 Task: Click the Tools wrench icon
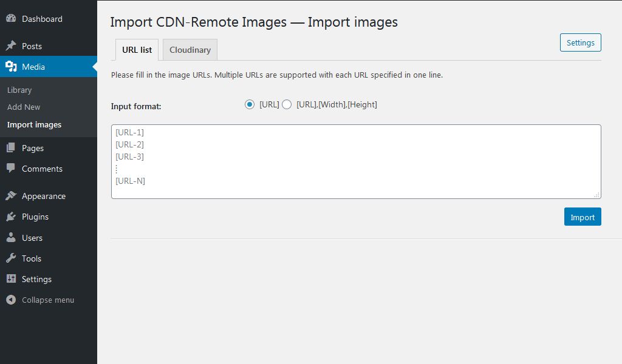click(11, 258)
